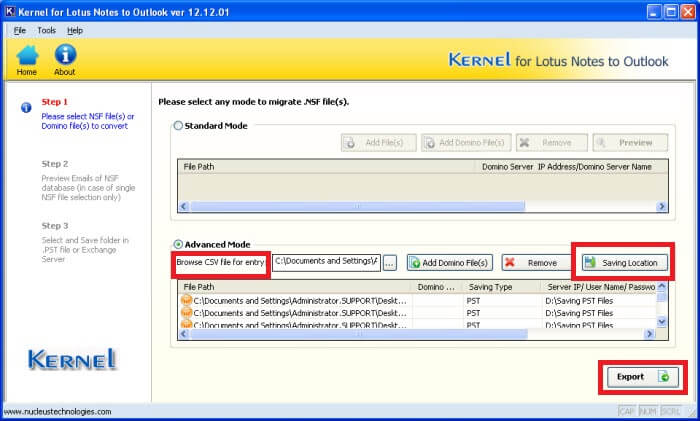Click Add Domino File(s) in Advanced Mode
This screenshot has height=421, width=700.
click(x=450, y=263)
